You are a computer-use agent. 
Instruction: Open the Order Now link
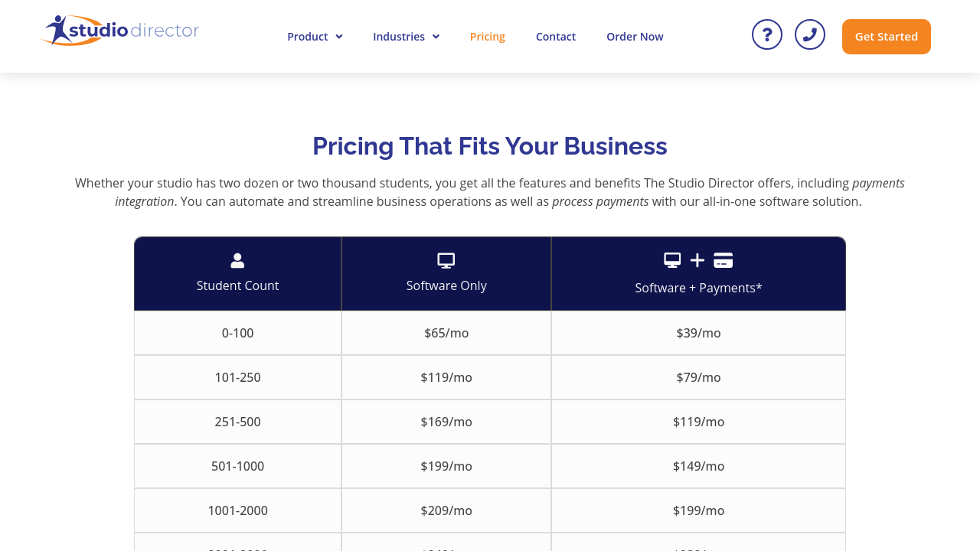point(635,37)
